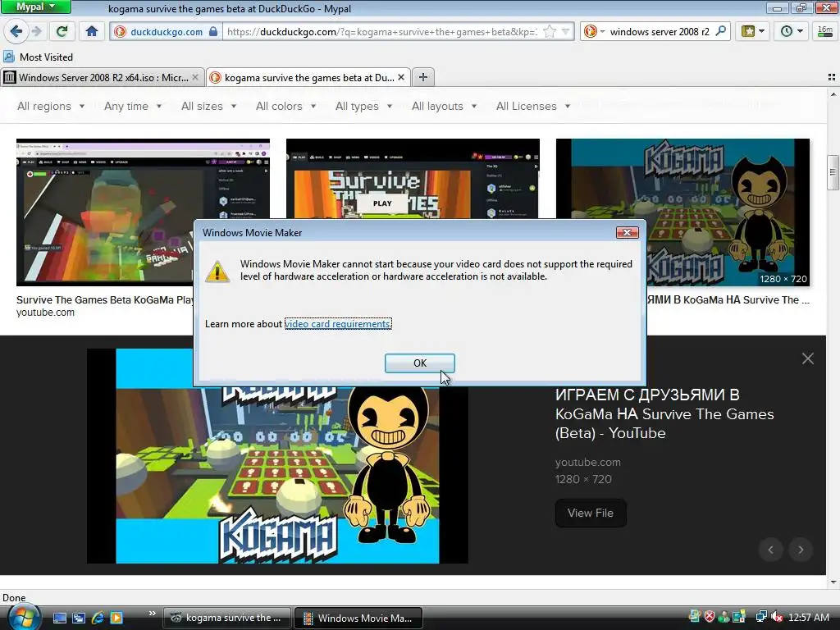The height and width of the screenshot is (630, 840).
Task: Go to previous image with left chevron
Action: (771, 550)
